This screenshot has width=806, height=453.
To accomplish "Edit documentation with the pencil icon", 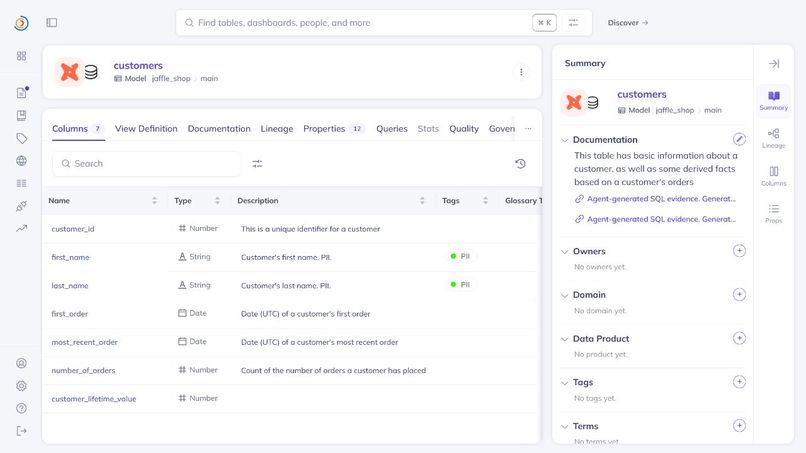I will click(x=739, y=139).
